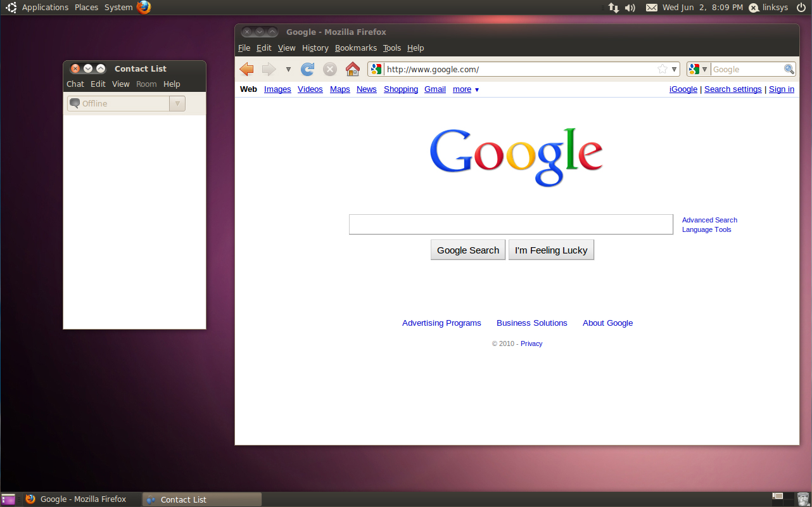Open the System menu in top panel

point(118,8)
